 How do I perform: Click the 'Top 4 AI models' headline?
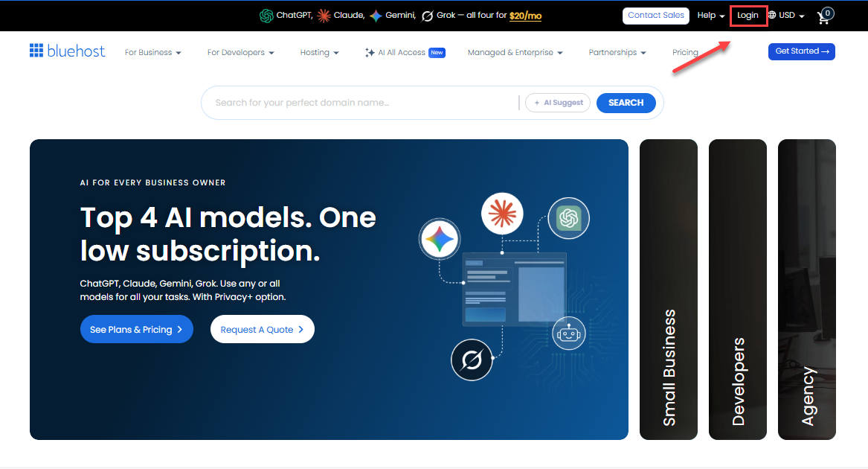[228, 234]
